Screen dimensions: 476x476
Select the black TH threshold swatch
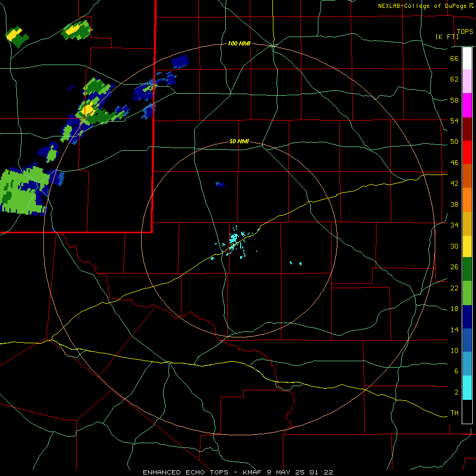coord(467,411)
